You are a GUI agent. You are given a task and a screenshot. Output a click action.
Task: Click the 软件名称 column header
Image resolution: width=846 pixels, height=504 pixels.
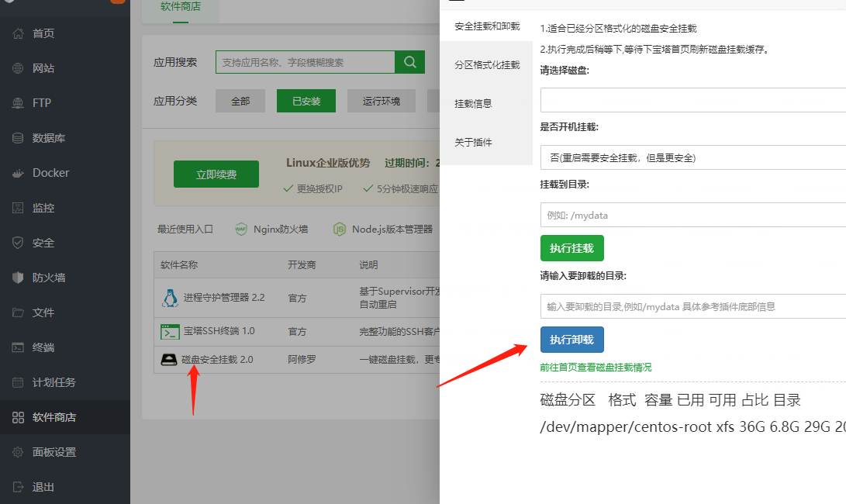pyautogui.click(x=179, y=265)
